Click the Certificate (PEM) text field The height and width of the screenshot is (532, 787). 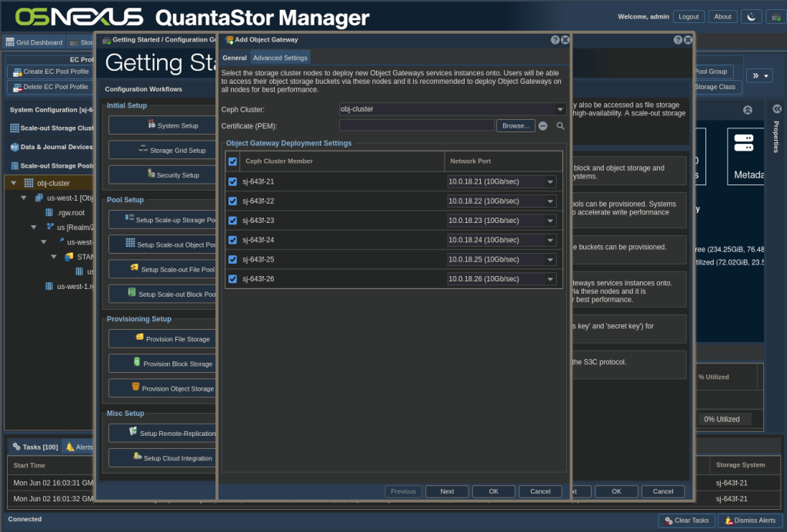[416, 125]
